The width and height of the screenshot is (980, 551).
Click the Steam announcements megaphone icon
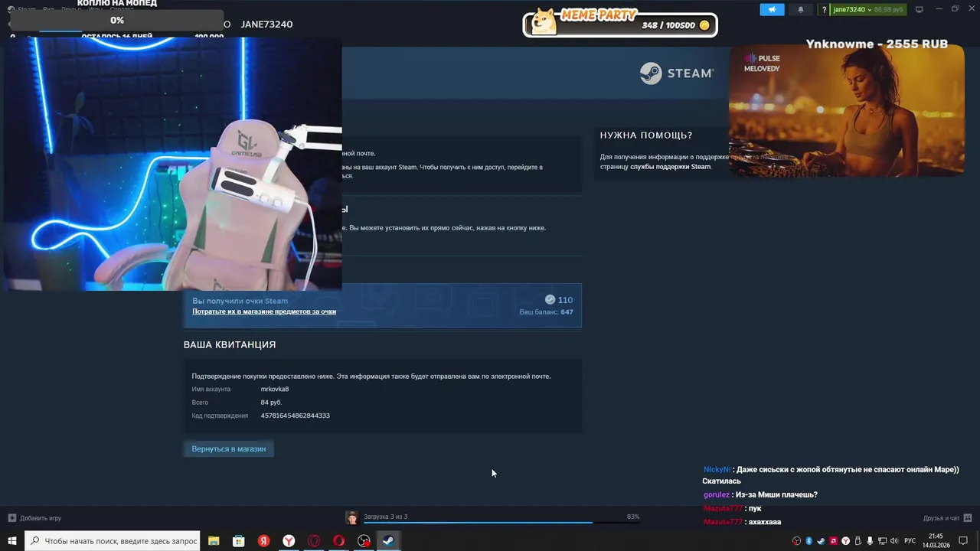772,9
